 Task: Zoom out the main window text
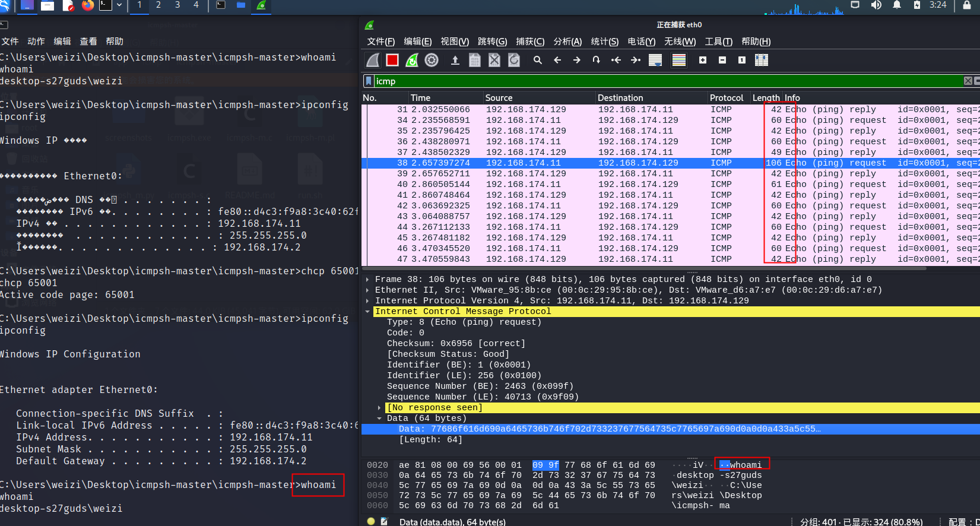tap(722, 60)
